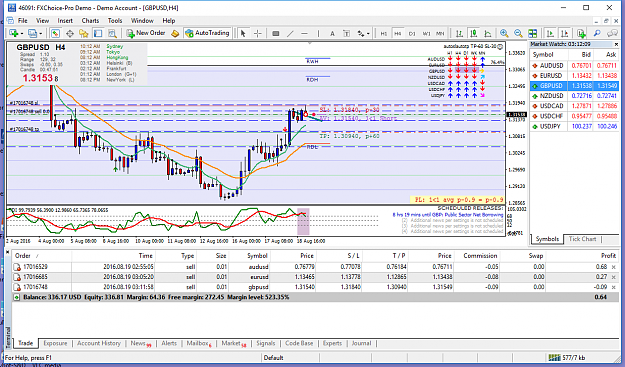Toggle the Market Watch panel button
Image resolution: width=625 pixels, height=367 pixels.
(55, 33)
